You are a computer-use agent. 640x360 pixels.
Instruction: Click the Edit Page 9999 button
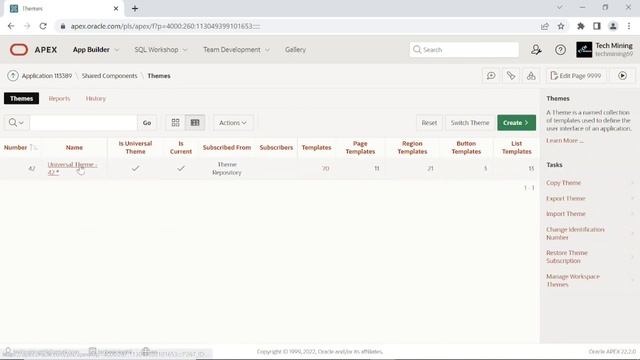(x=576, y=76)
